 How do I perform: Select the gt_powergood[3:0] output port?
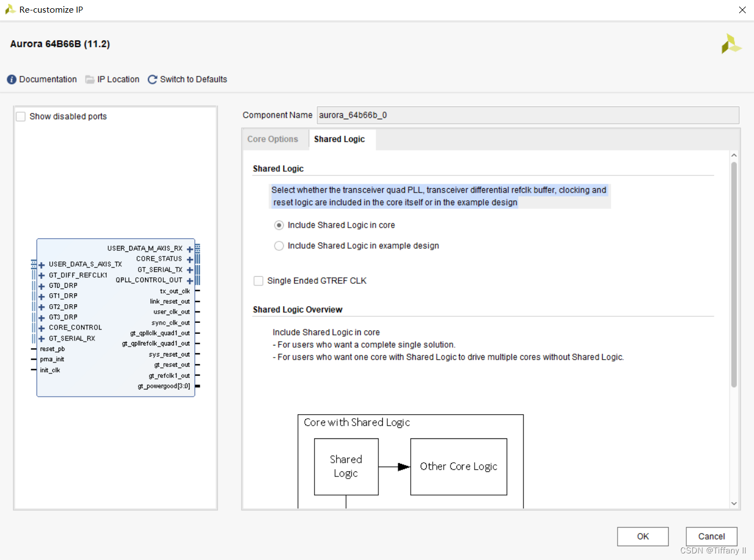pos(164,387)
